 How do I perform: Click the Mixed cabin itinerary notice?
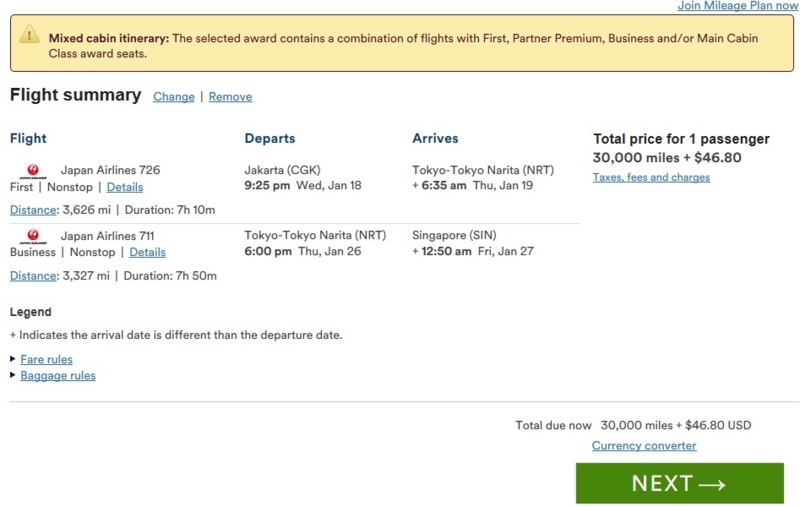[x=402, y=43]
